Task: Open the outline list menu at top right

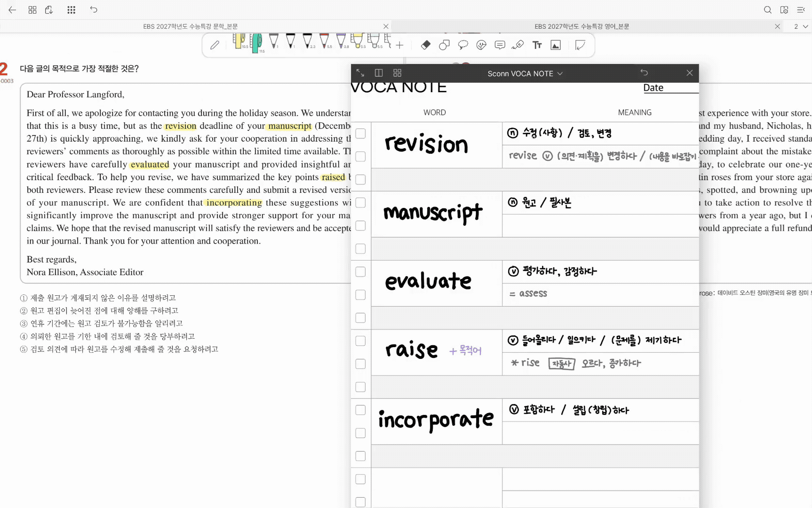Action: (801, 10)
